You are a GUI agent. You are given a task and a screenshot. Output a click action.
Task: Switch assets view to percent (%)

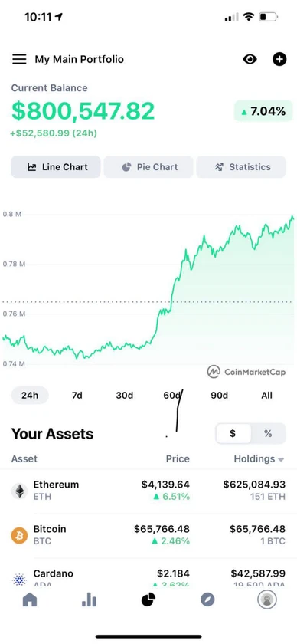(268, 434)
